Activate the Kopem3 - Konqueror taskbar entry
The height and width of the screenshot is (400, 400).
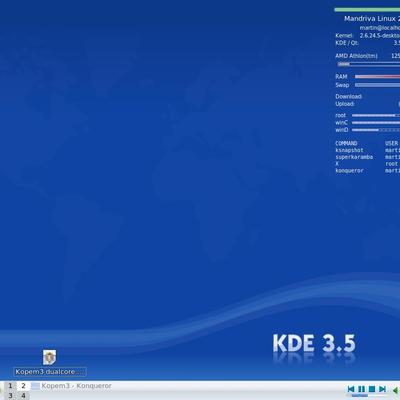[72, 386]
